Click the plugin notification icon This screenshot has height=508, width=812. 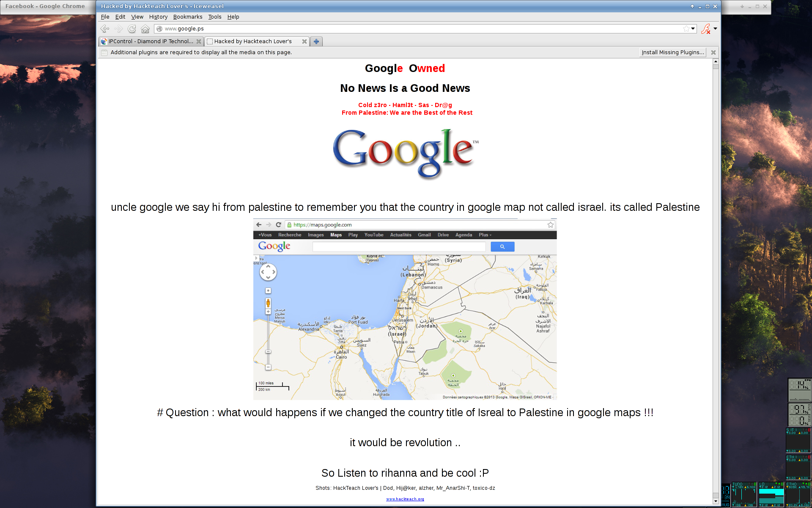tap(104, 52)
